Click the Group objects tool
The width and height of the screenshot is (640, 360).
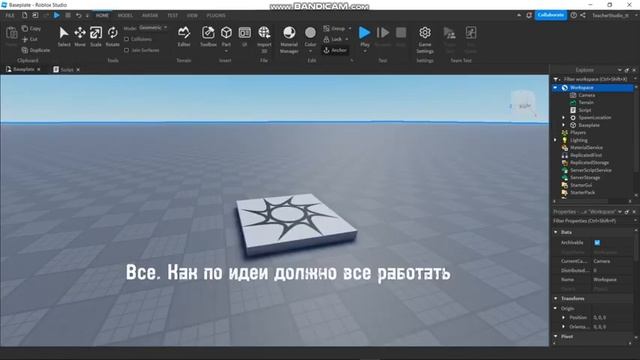(334, 29)
